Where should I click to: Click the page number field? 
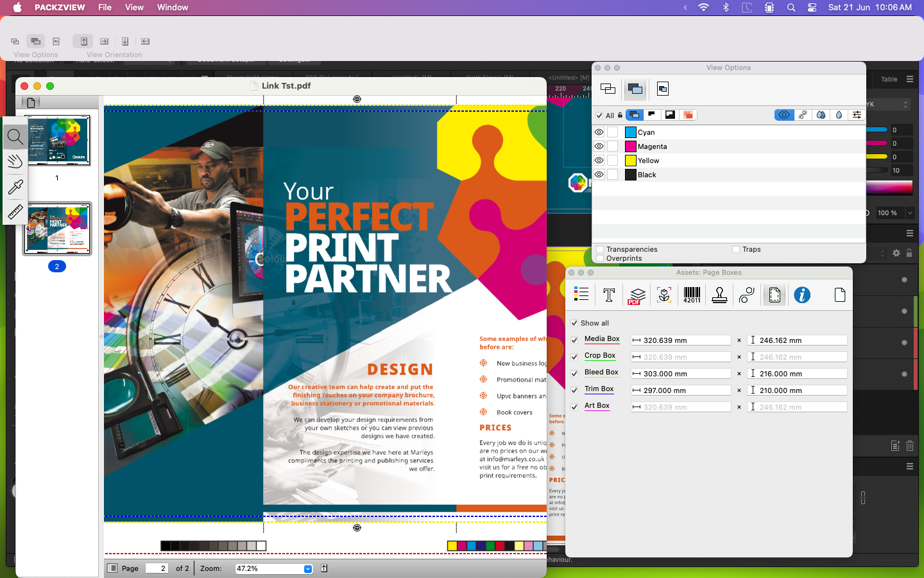157,568
